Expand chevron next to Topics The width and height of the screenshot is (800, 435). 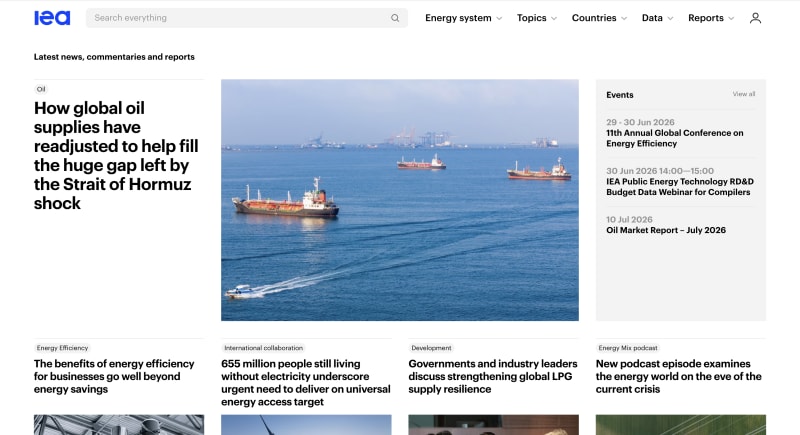[554, 18]
